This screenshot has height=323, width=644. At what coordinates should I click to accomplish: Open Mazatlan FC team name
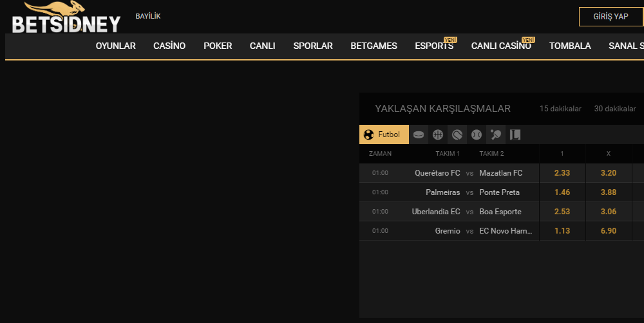[x=500, y=173]
